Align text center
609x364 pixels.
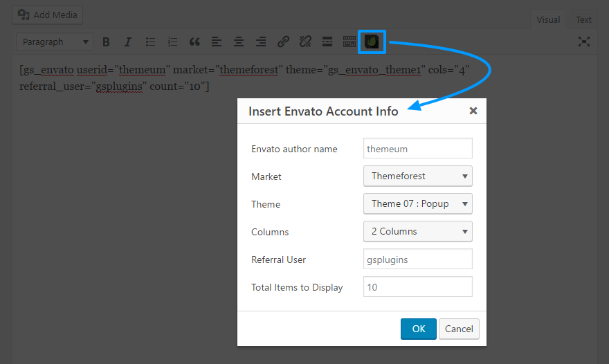click(x=239, y=42)
